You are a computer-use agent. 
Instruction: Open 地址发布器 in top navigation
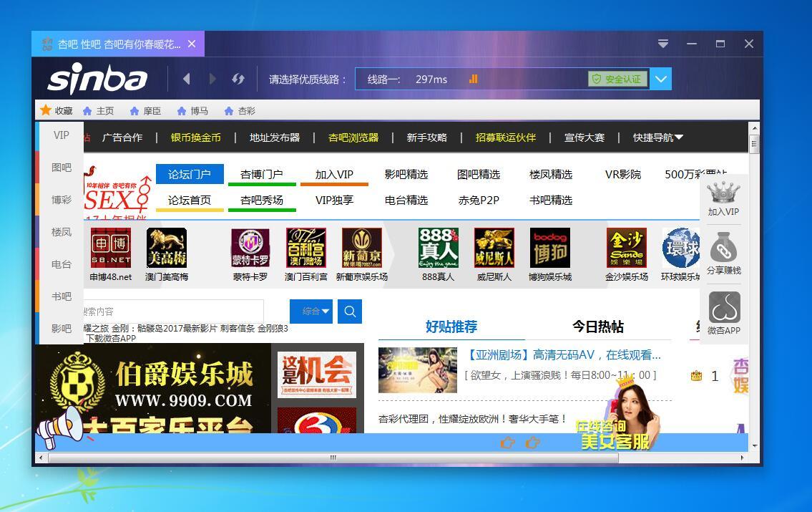(275, 137)
